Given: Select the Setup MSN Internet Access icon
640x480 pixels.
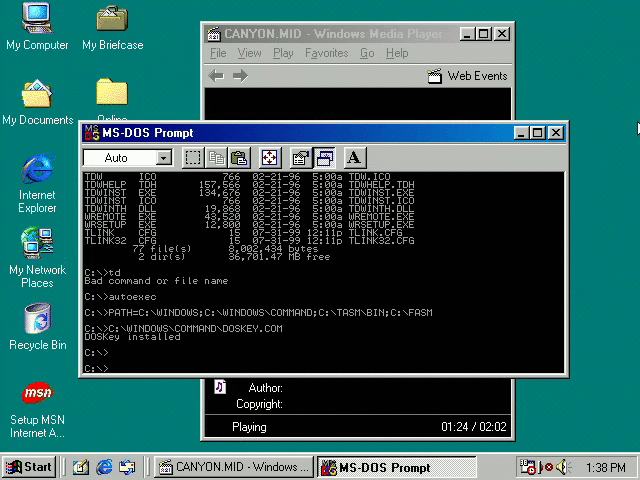Looking at the screenshot, I should tap(37, 410).
